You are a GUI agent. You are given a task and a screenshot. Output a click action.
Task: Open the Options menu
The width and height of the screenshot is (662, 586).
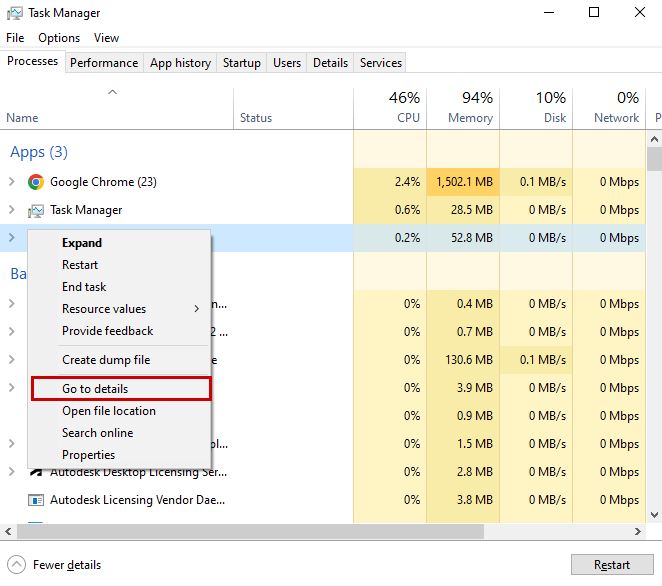click(x=59, y=38)
